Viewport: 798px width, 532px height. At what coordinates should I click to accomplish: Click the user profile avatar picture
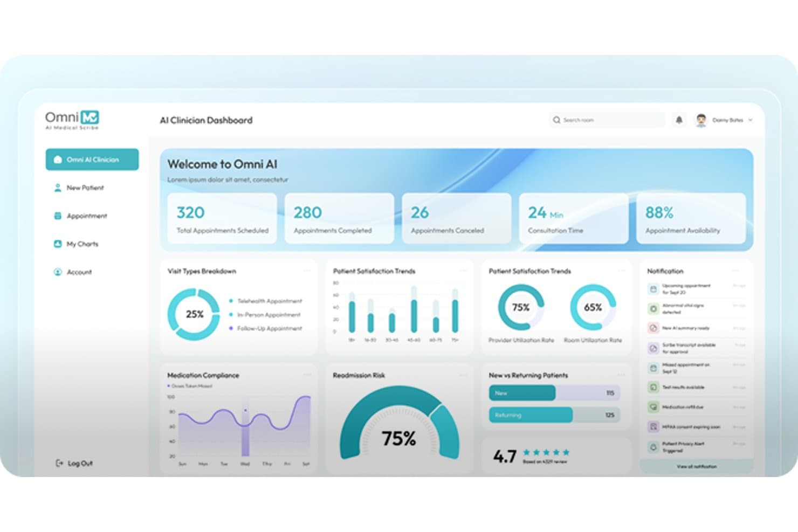701,120
